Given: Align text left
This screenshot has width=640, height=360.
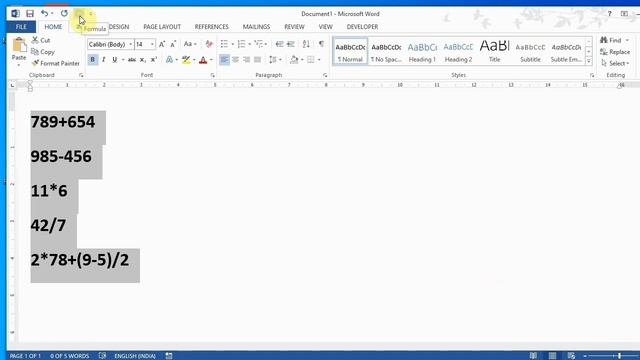Looking at the screenshot, I should pos(224,60).
